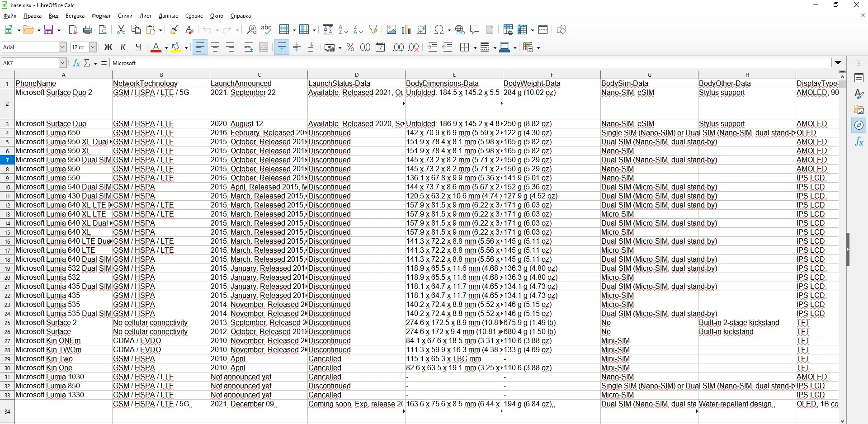Screen dimensions: 868x424
Task: Open the sidebar Gallery icon
Action: tap(859, 110)
